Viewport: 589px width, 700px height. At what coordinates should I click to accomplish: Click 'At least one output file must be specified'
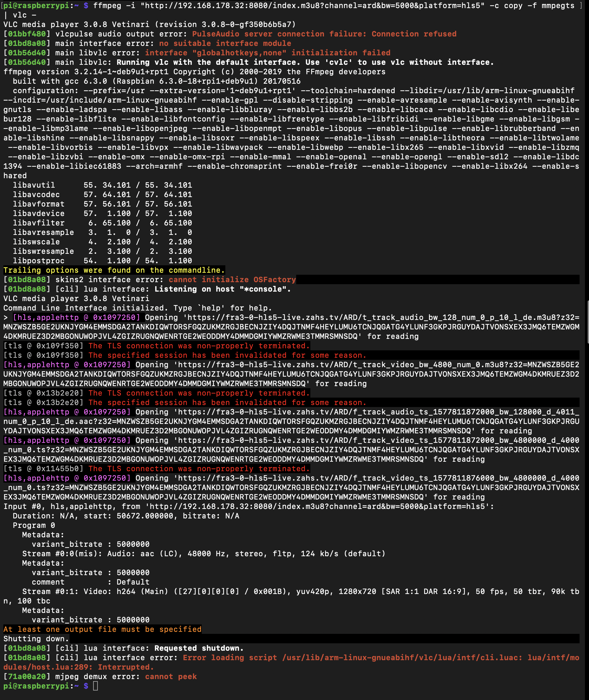(x=103, y=629)
